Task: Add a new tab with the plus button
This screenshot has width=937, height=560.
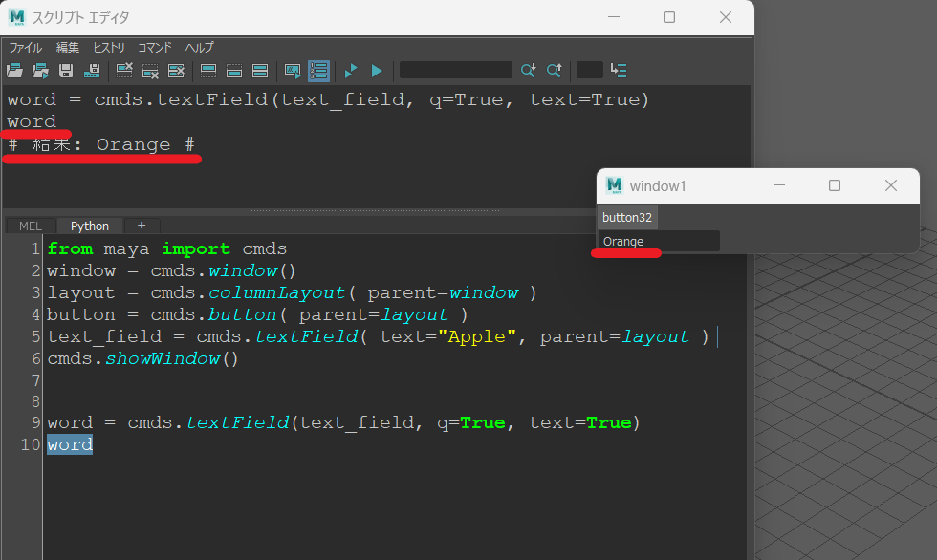Action: (x=142, y=226)
